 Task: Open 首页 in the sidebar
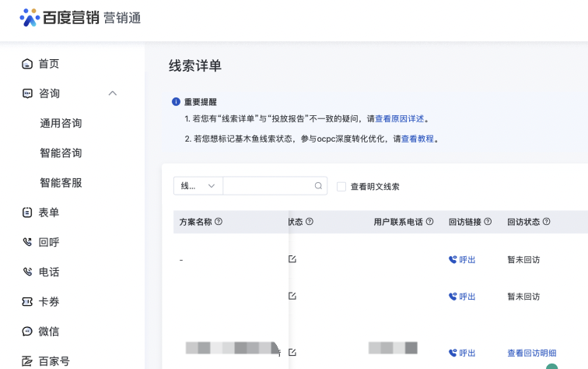pos(48,64)
